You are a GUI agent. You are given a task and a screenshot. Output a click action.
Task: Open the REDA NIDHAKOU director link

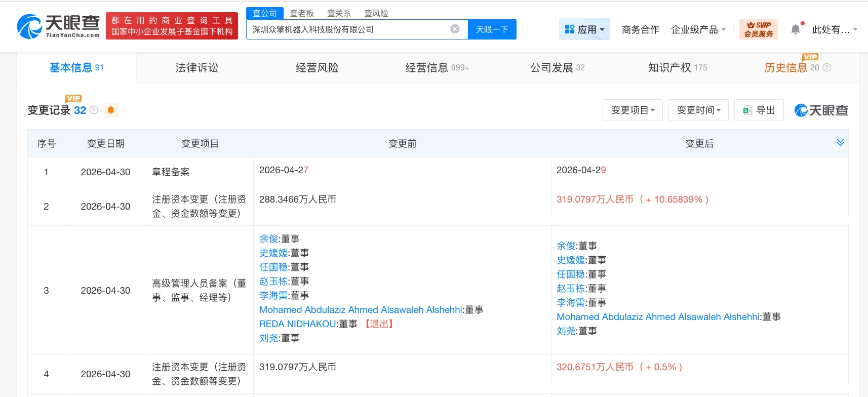[x=298, y=324]
